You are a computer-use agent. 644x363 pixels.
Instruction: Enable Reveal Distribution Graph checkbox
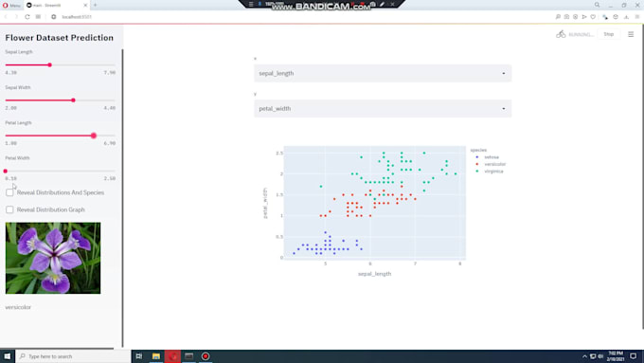9,209
